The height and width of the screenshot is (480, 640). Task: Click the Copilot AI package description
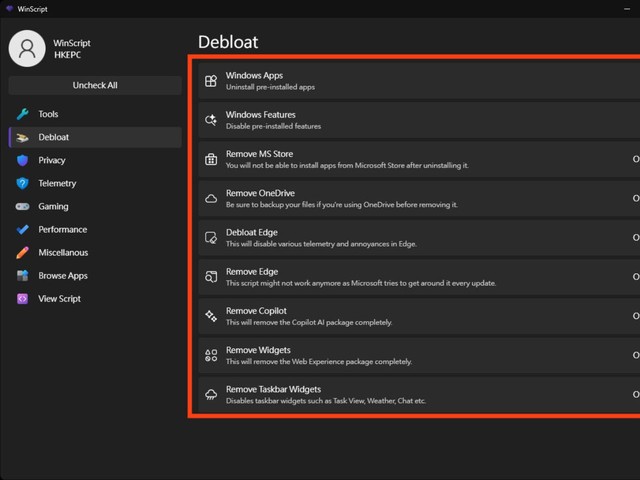(x=309, y=322)
